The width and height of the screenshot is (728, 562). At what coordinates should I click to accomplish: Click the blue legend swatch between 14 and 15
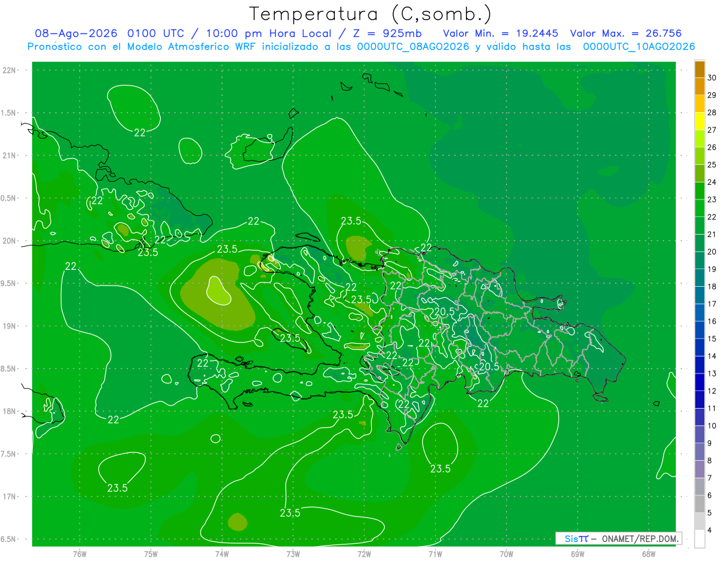click(699, 347)
